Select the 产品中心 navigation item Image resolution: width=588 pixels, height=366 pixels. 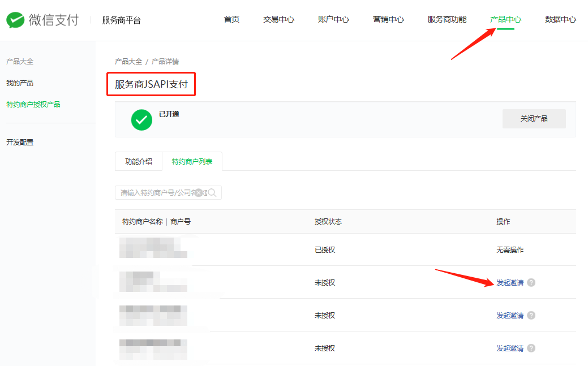[x=505, y=19]
